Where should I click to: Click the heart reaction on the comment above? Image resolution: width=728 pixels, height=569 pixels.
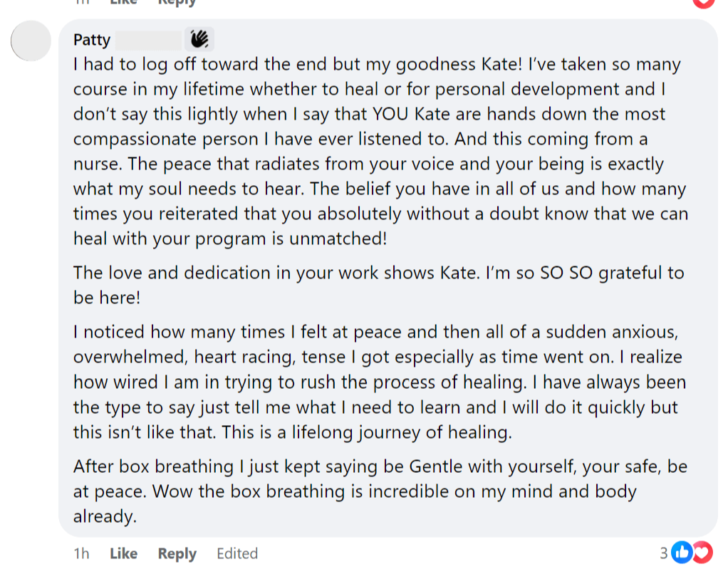[x=704, y=2]
